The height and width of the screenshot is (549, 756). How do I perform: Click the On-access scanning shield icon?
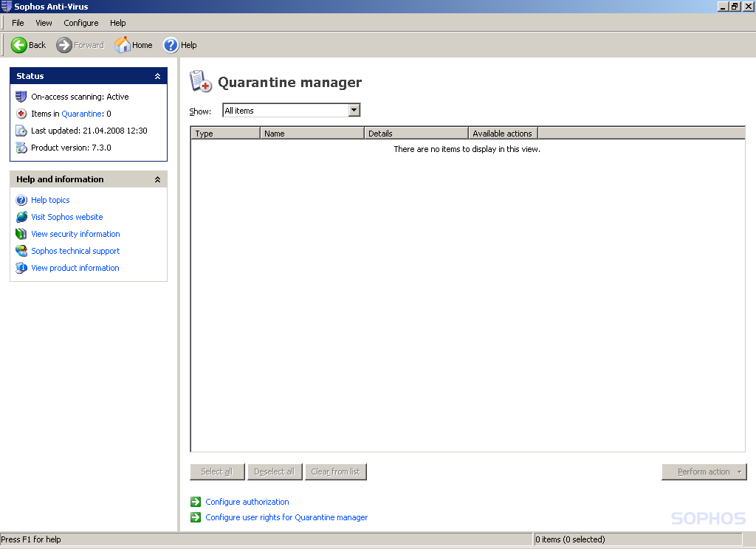tap(21, 97)
